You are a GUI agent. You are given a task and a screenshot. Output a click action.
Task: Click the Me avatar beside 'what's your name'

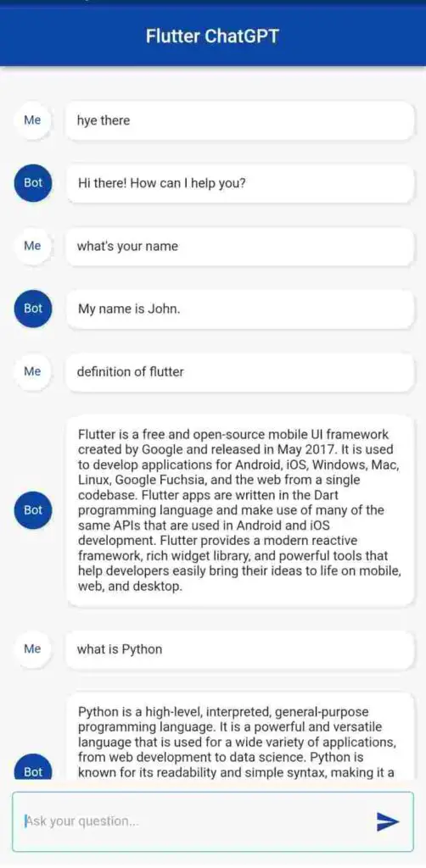[33, 246]
